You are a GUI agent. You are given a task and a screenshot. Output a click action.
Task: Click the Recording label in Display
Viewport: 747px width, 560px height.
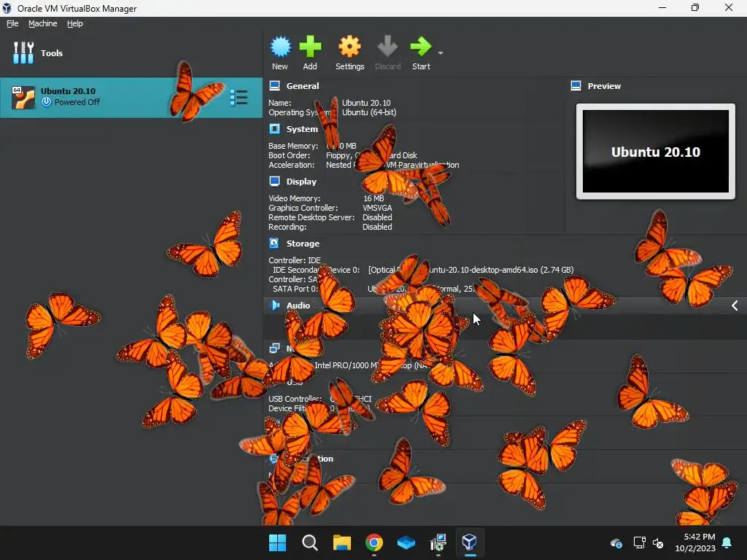click(x=287, y=227)
